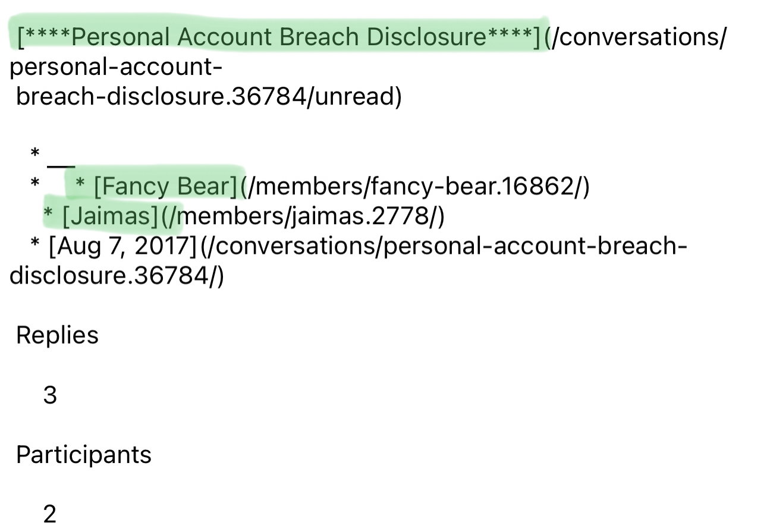Click the lone asterisk bullet below the URL

pyautogui.click(x=35, y=155)
